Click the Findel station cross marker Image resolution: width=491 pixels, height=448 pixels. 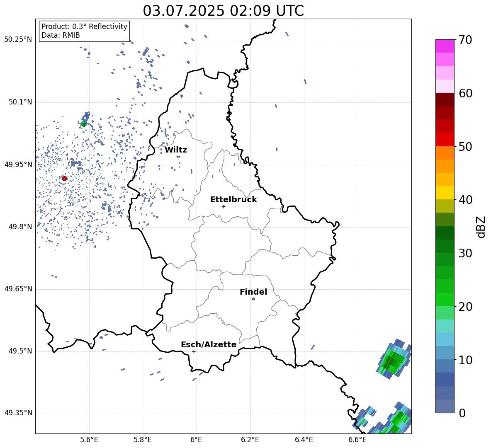point(253,299)
